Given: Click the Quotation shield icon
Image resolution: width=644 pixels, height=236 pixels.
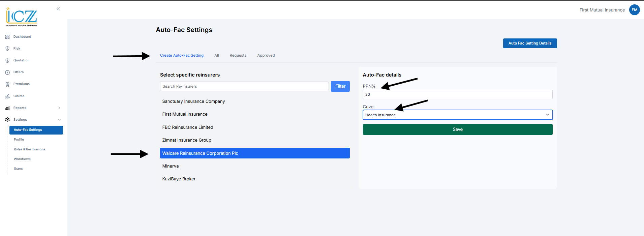Looking at the screenshot, I should tap(7, 61).
